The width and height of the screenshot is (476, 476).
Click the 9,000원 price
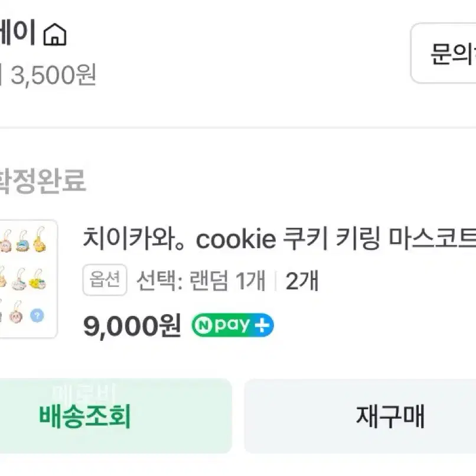pos(132,326)
